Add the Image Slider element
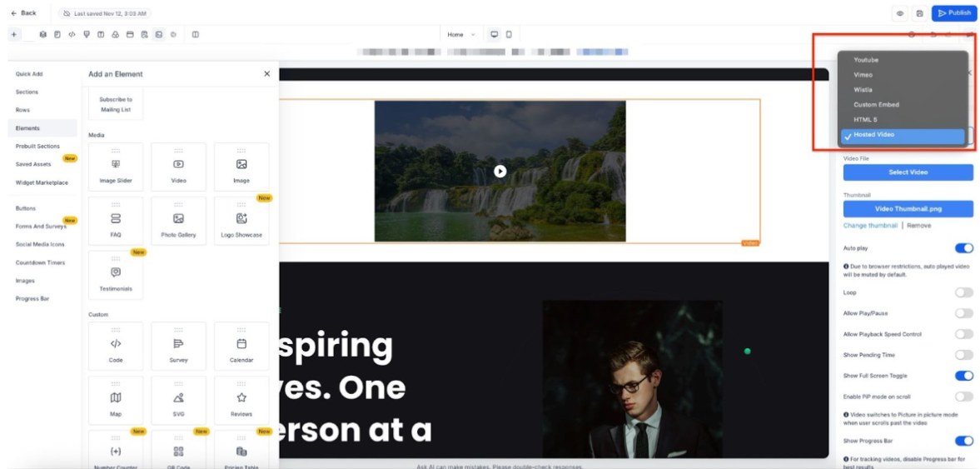 coord(116,167)
